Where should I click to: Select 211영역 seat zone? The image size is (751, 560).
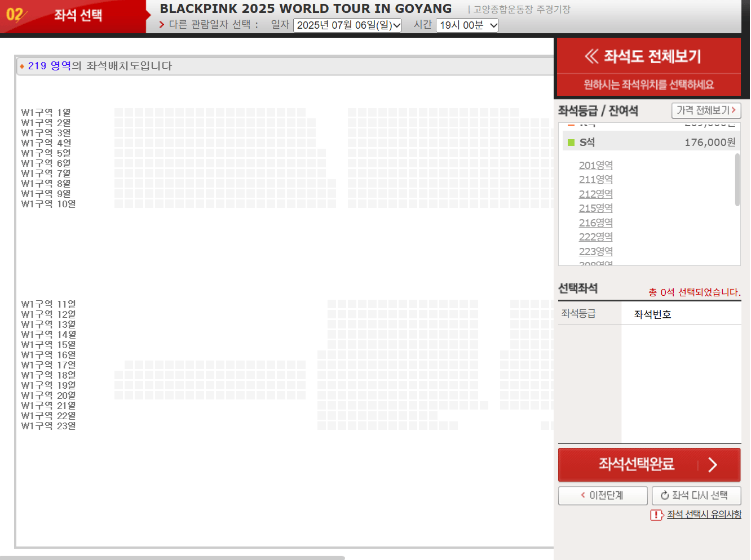(595, 179)
